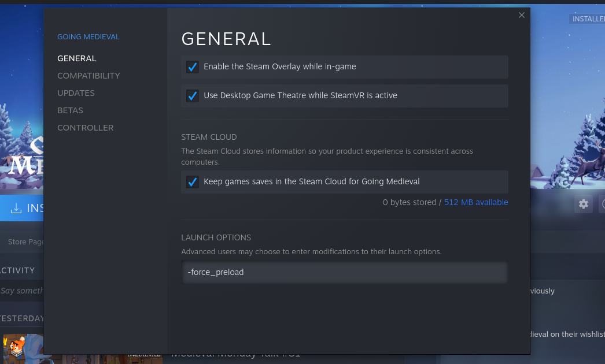The height and width of the screenshot is (364, 605).
Task: Click the Say something activity field
Action: 22,291
